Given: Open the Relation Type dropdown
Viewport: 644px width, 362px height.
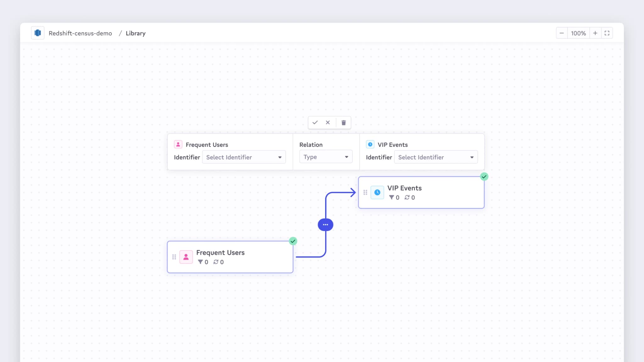Looking at the screenshot, I should click(x=326, y=157).
